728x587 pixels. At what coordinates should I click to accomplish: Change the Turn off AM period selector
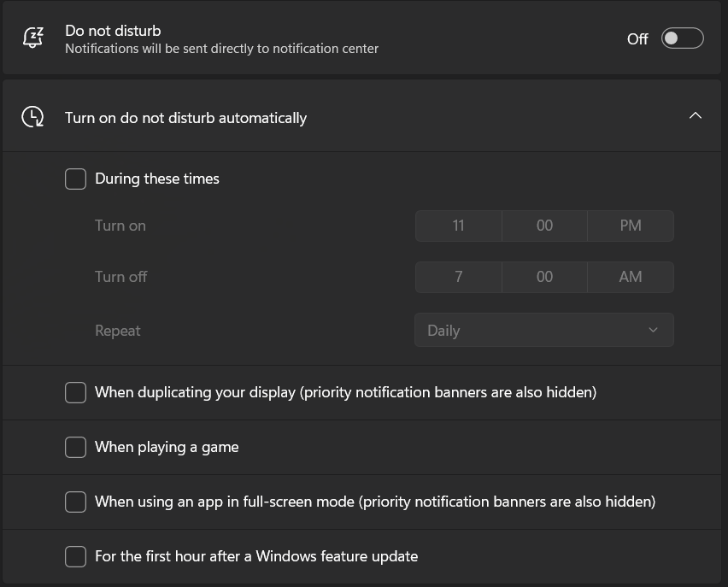pos(631,277)
